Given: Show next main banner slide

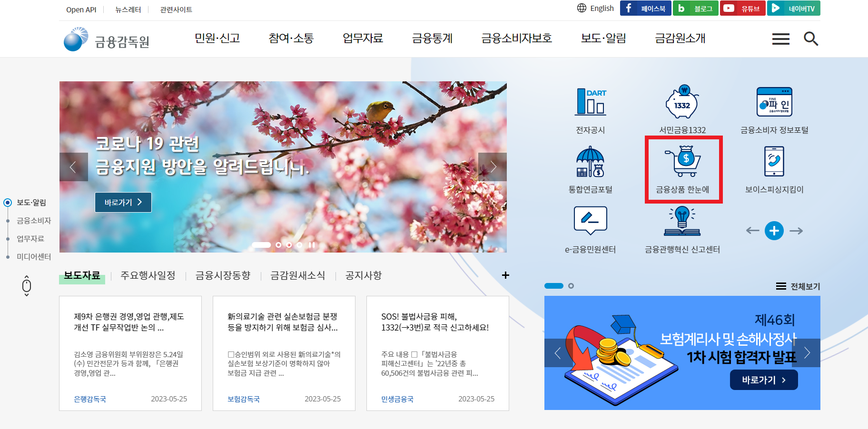Looking at the screenshot, I should (493, 167).
